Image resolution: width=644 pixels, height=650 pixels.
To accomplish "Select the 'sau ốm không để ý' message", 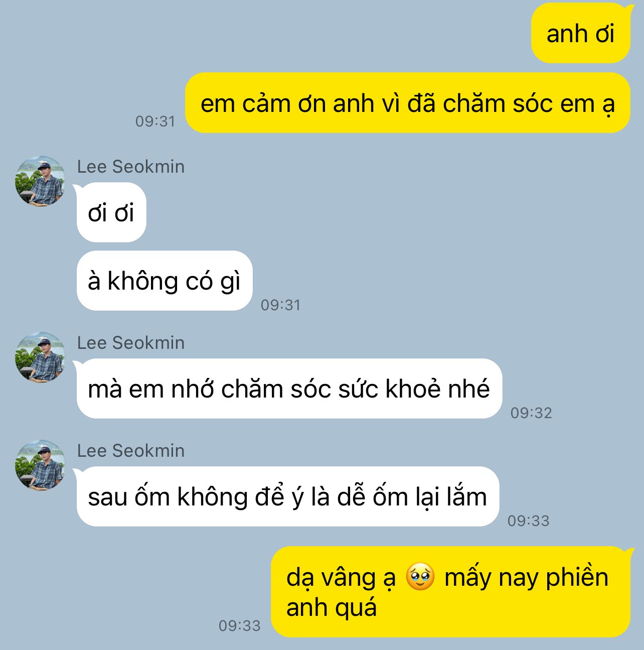I will pos(287,496).
